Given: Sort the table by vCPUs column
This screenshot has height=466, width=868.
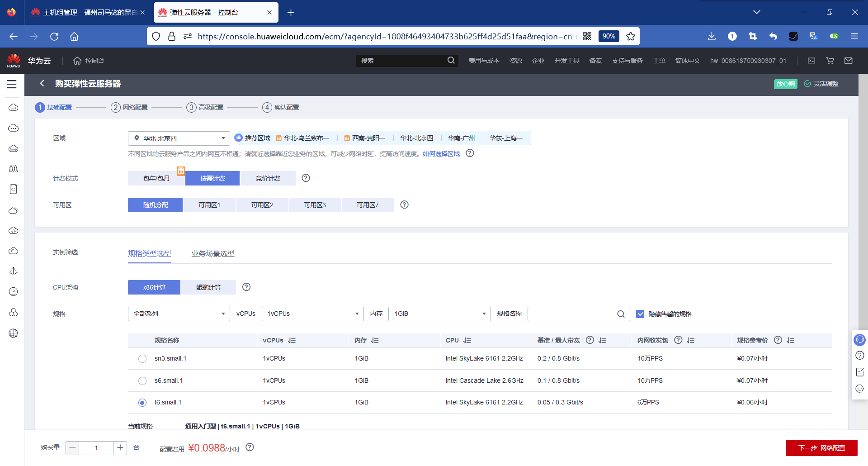Looking at the screenshot, I should (292, 340).
